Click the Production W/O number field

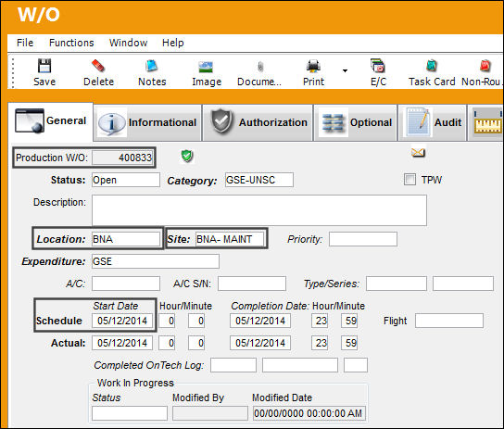point(122,158)
